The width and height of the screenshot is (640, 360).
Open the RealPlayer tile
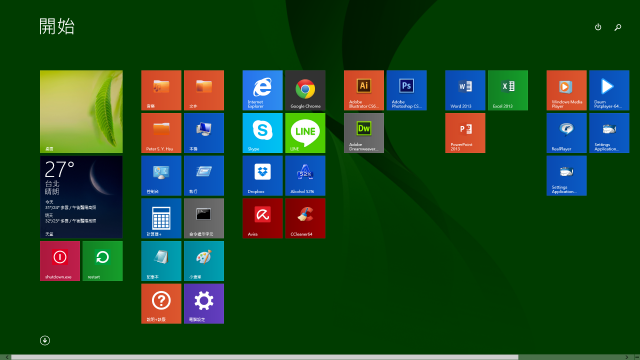point(567,133)
